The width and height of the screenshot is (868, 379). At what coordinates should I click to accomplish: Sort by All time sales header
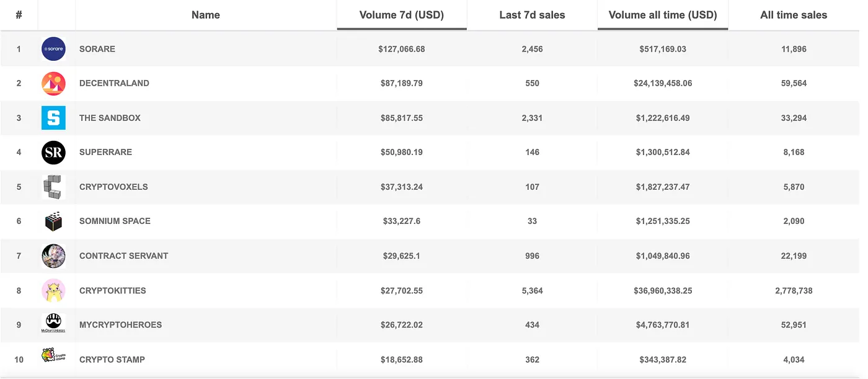coord(794,15)
